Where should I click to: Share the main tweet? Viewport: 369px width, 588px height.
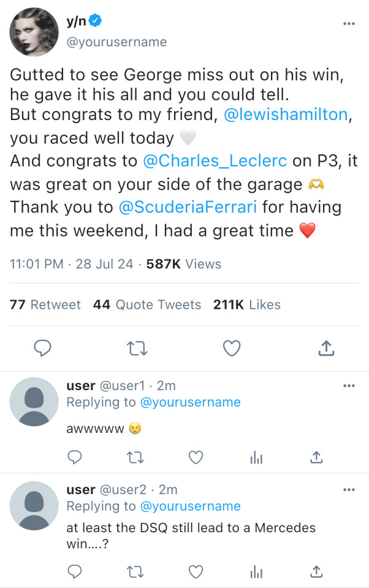point(326,348)
